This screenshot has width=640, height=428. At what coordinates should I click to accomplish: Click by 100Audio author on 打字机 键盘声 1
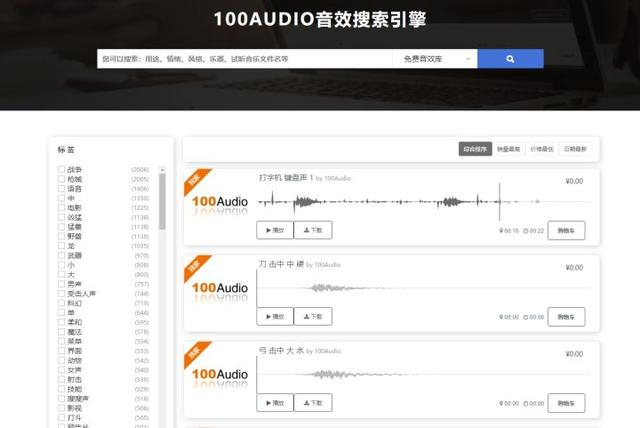coord(333,178)
